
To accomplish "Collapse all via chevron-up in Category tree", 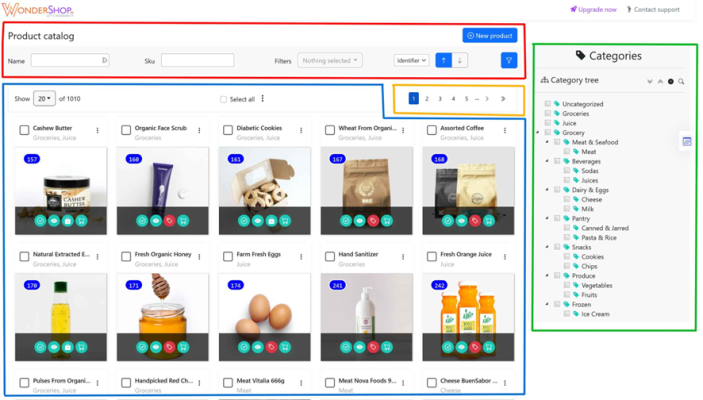I will point(660,82).
